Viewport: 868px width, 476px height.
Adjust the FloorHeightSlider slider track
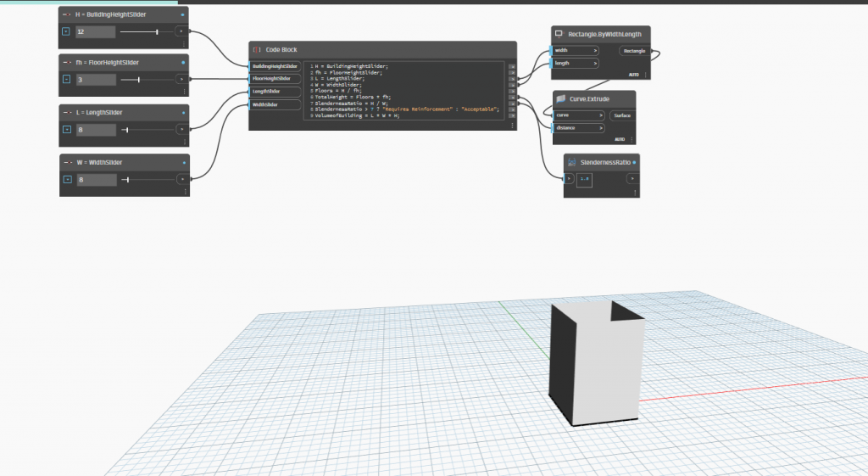click(x=147, y=80)
